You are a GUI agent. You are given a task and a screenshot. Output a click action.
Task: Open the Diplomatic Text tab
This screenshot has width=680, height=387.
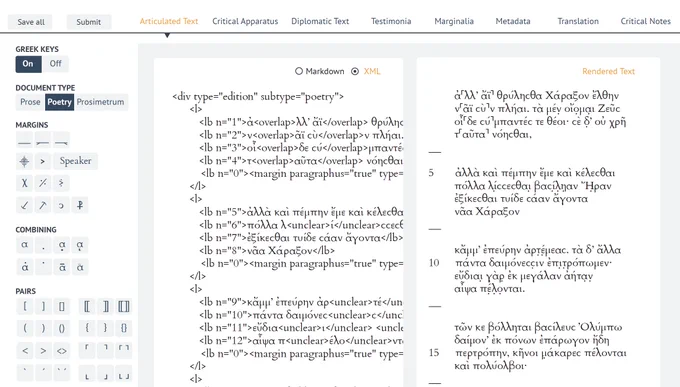coord(320,21)
